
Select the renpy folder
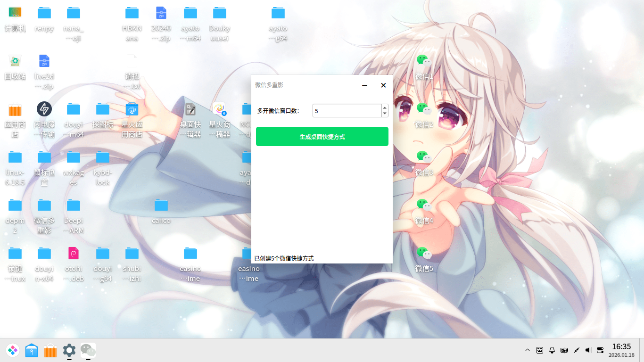(x=44, y=19)
